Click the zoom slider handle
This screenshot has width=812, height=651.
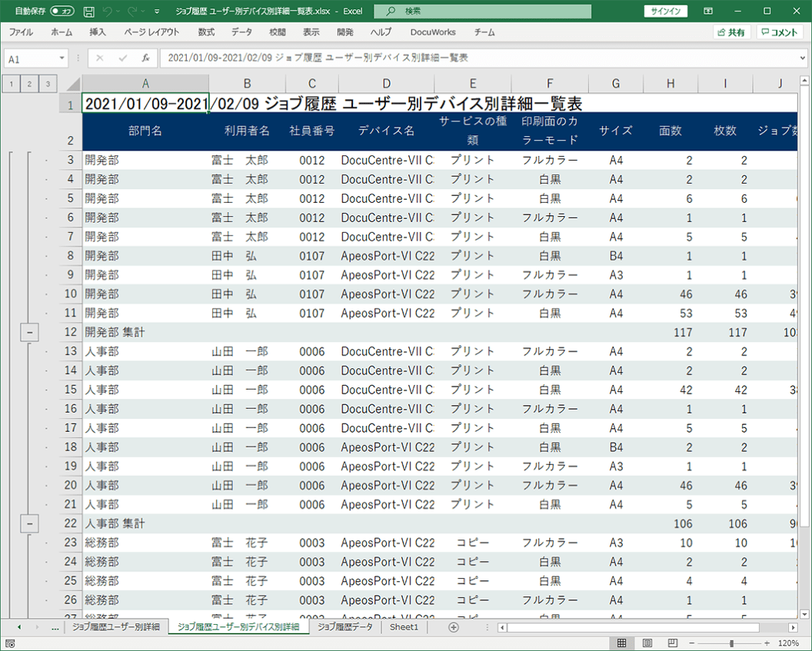coord(731,643)
